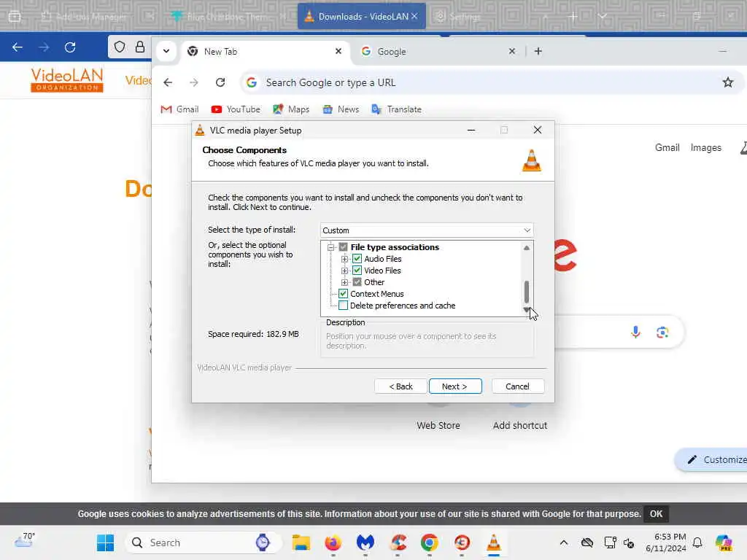Reload the Chrome page

click(220, 82)
